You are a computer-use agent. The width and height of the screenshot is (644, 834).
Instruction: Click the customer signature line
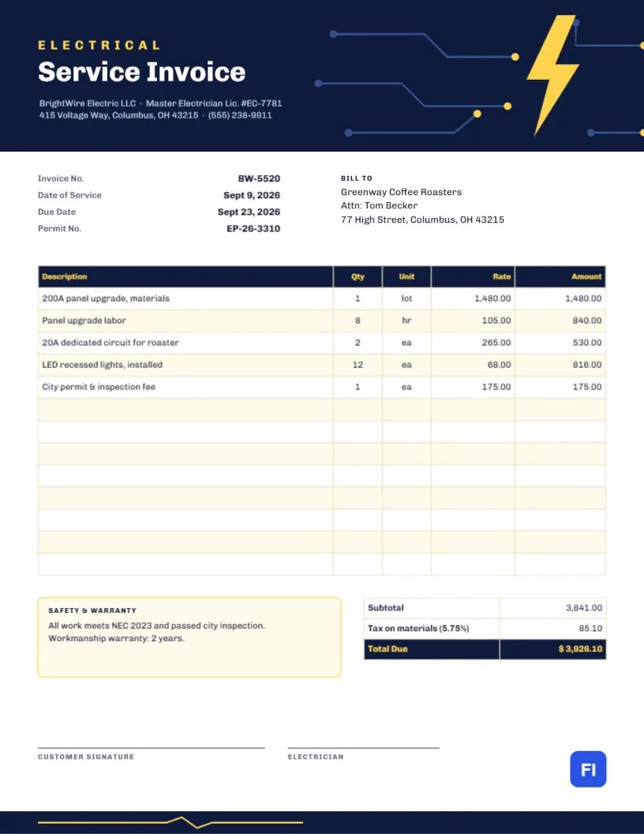tap(152, 748)
